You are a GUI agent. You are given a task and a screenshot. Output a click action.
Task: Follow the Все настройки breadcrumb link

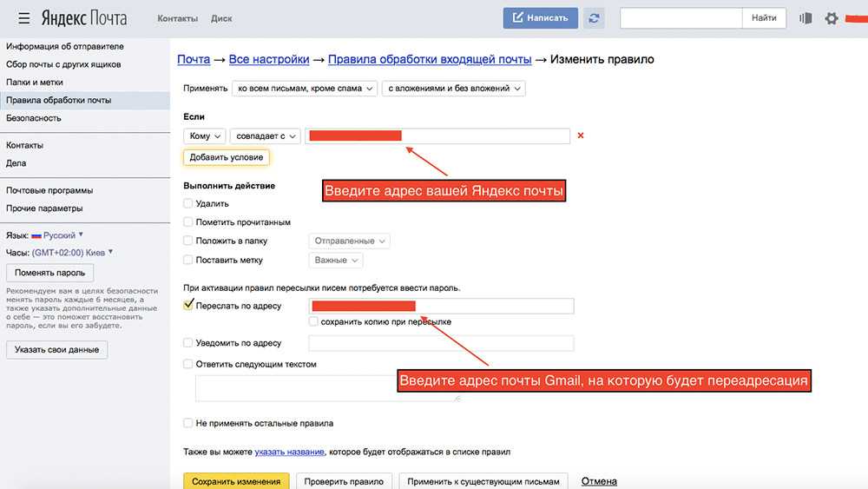pyautogui.click(x=269, y=59)
